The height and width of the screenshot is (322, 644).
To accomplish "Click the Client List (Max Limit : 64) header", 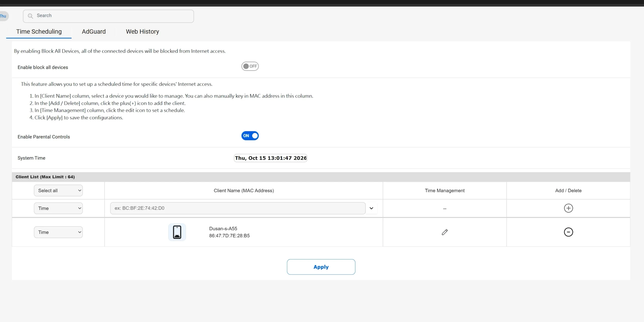I will point(45,177).
